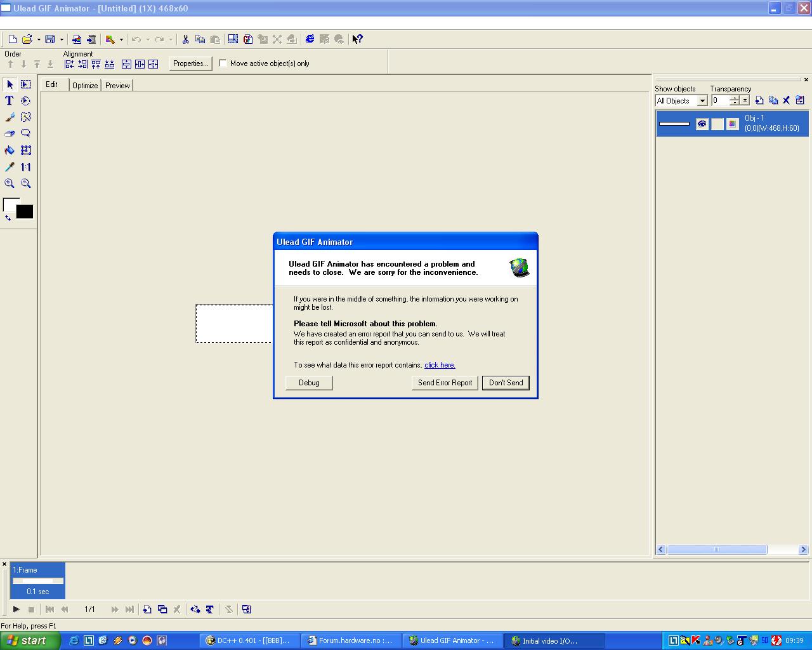Open the image editor dropdown arrow in toolbar
Image resolution: width=812 pixels, height=650 pixels.
121,39
